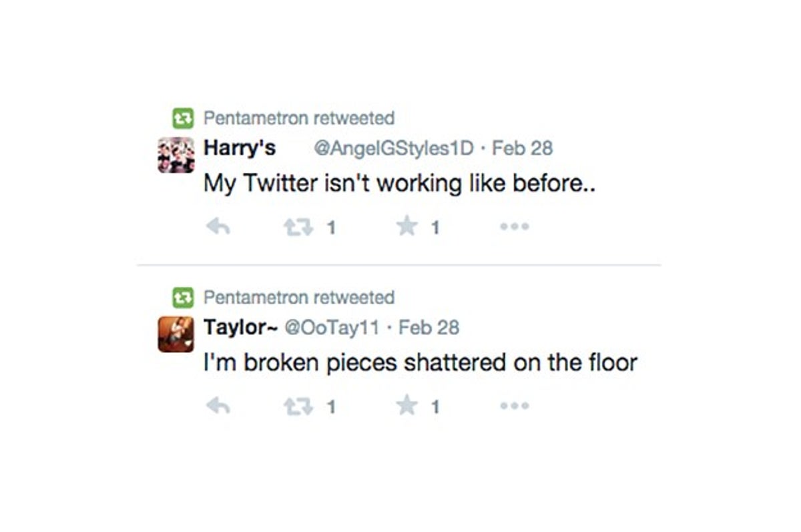Screen dimensions: 801x532
Task: Open Harry's profile avatar
Action: coord(176,156)
